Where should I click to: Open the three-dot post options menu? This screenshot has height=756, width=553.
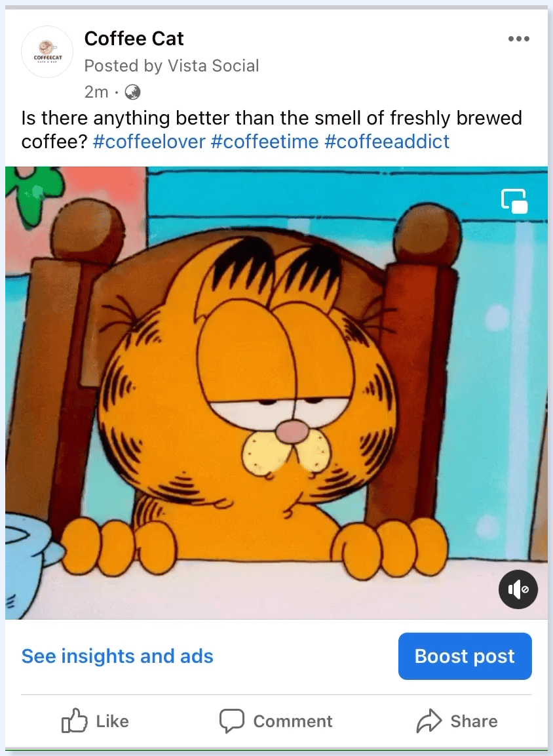tap(519, 39)
